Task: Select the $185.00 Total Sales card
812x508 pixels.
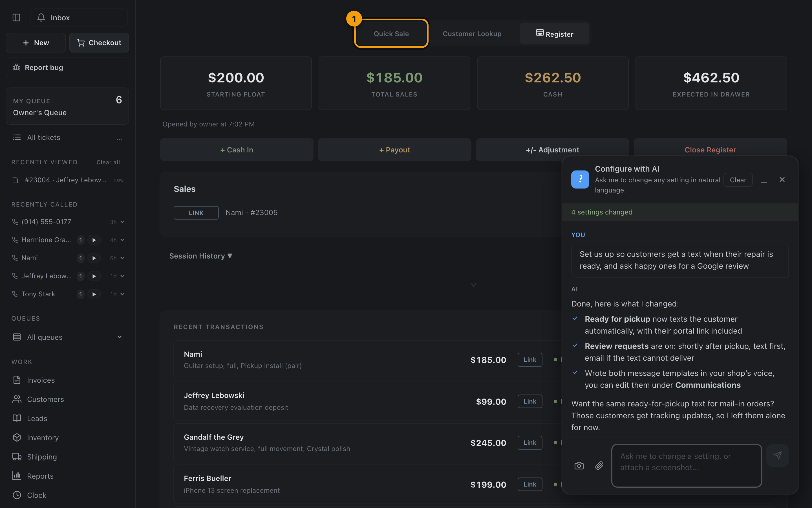Action: coord(394,83)
